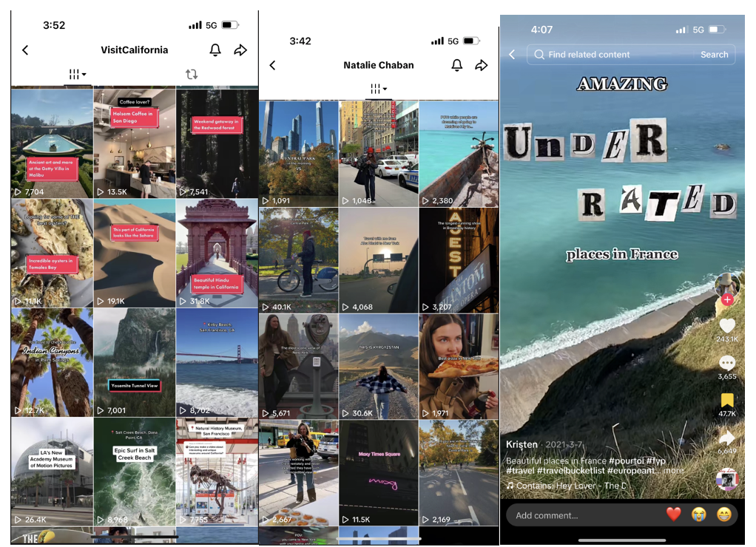The image size is (756, 547).
Task: Open the video with 2,667 plays
Action: (298, 472)
